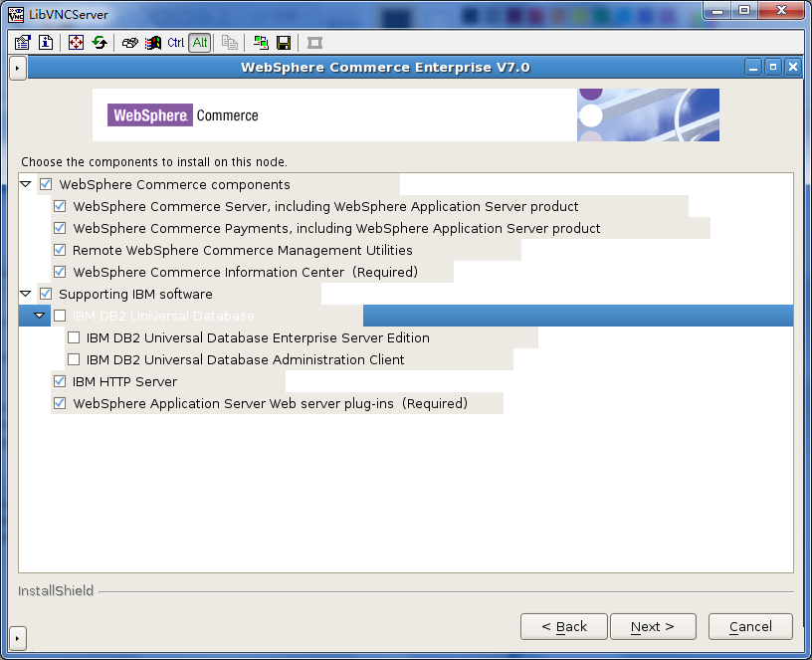Go to previous step with Back button

tap(563, 627)
